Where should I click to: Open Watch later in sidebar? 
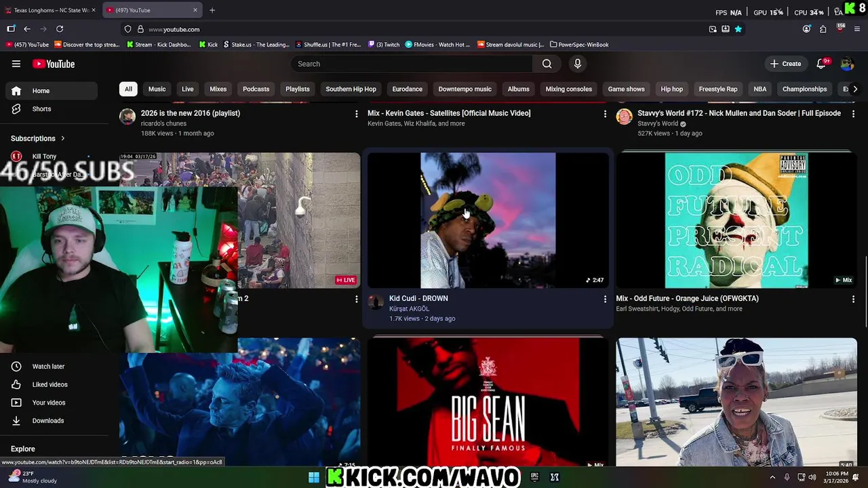pyautogui.click(x=52, y=367)
